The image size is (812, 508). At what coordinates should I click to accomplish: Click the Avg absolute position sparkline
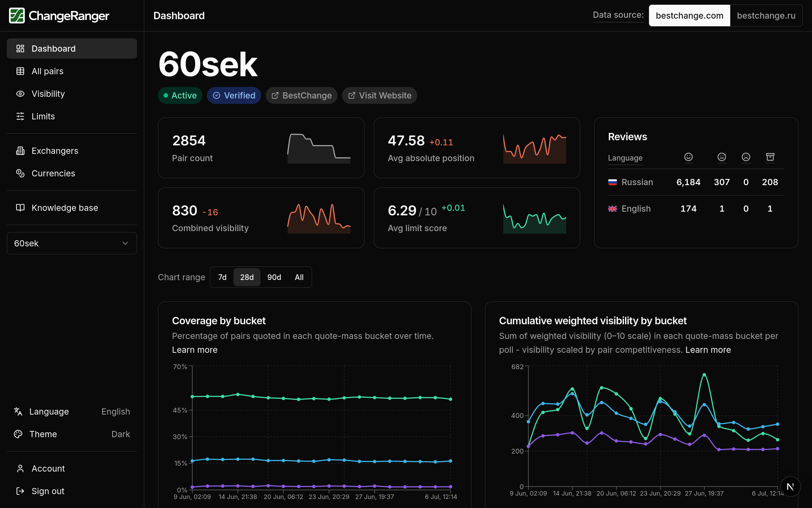pos(535,148)
